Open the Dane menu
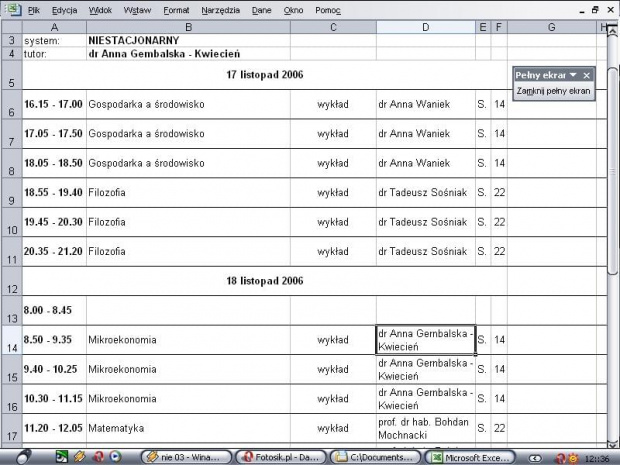This screenshot has width=620, height=465. click(x=261, y=10)
